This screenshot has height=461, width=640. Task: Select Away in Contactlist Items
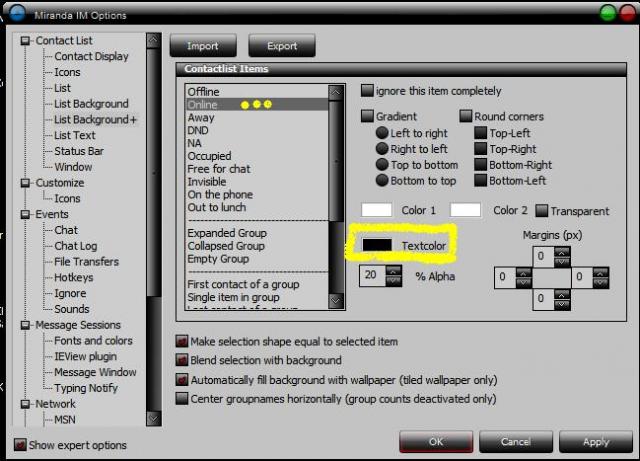[256, 118]
